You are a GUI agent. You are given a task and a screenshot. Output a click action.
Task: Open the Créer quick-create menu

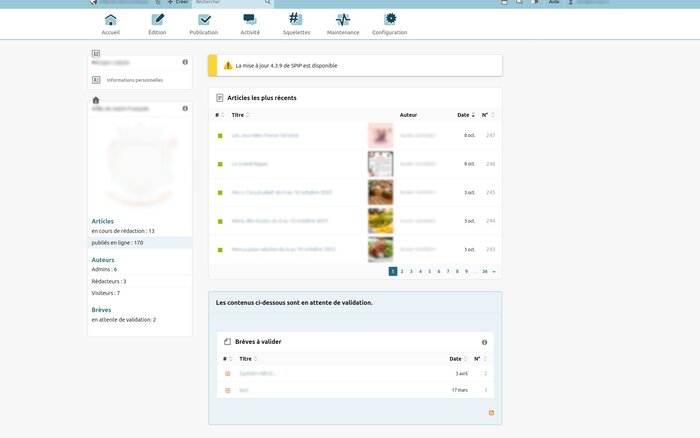click(177, 3)
